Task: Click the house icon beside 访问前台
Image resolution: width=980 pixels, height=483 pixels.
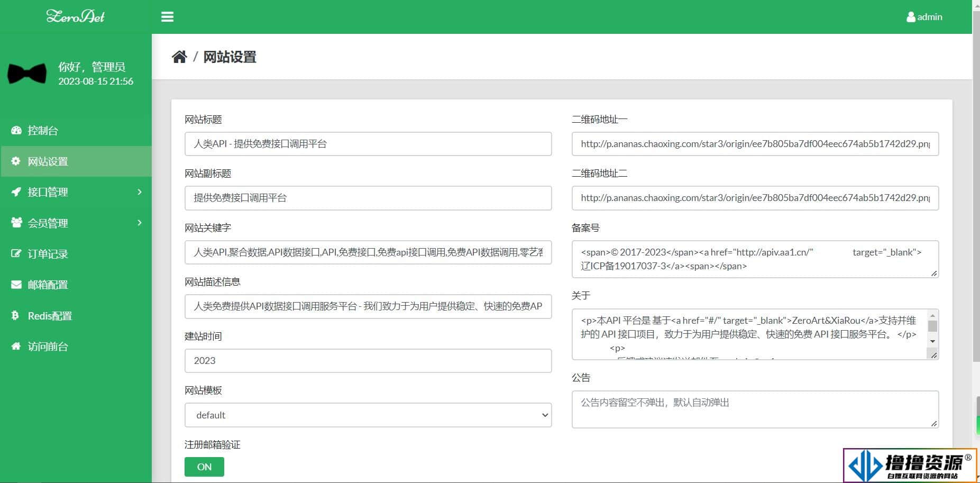Action: click(x=16, y=346)
